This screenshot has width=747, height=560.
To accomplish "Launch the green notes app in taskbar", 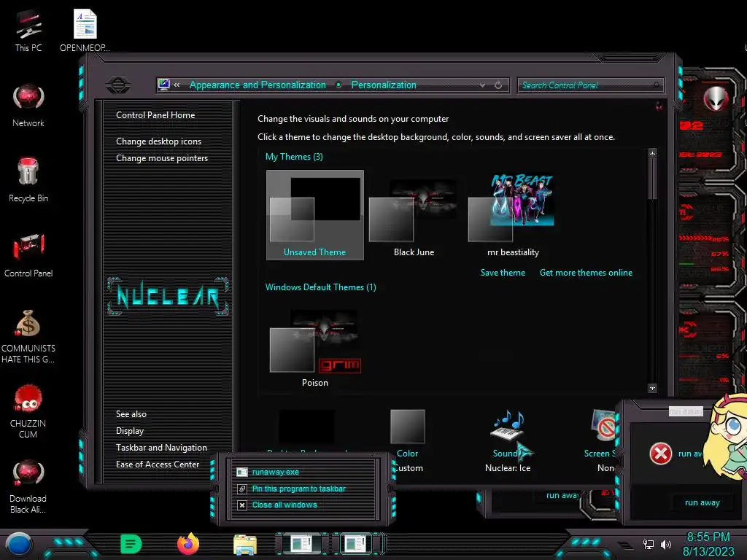I will pos(131,544).
